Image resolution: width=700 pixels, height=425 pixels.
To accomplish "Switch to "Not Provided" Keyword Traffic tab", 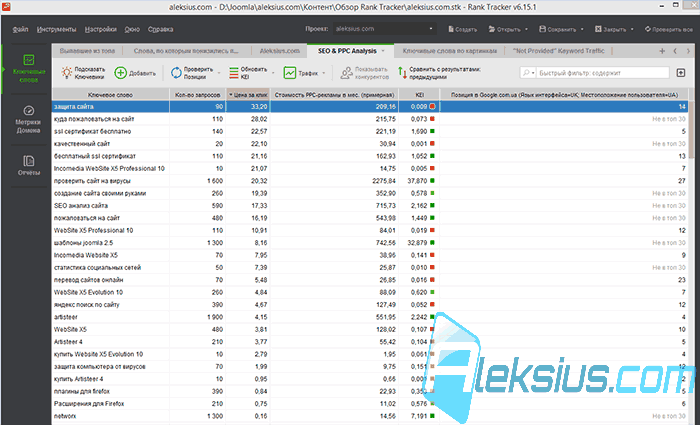I will click(x=558, y=51).
